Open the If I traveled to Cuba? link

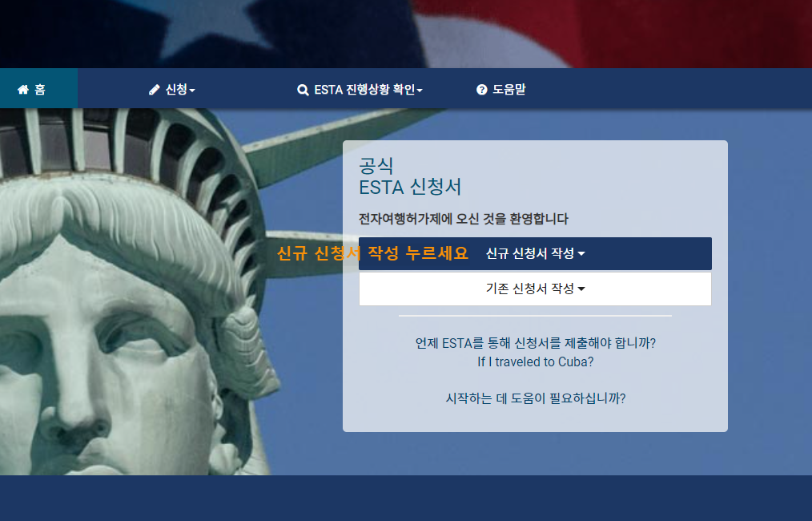536,361
